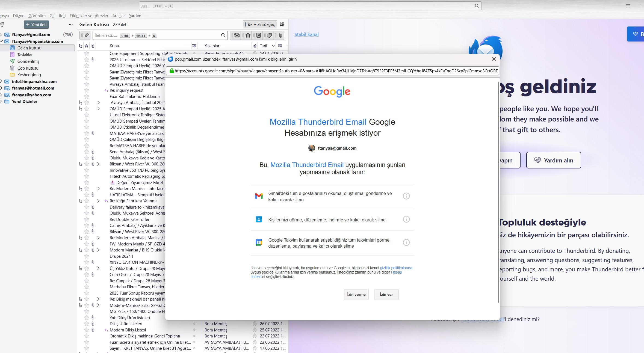Toggle the unread messages quick filter

click(x=237, y=35)
